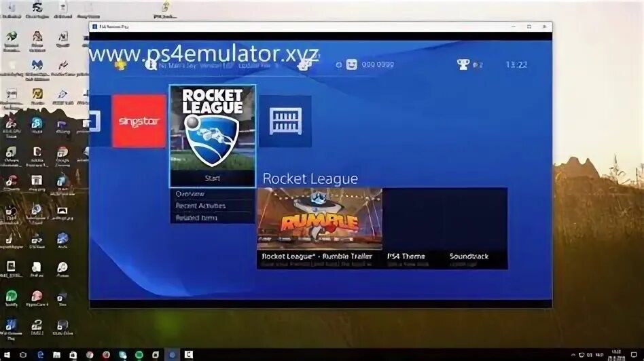Open the PlayStation Plus icon in the top bar
The width and height of the screenshot is (644, 361).
pyautogui.click(x=120, y=65)
